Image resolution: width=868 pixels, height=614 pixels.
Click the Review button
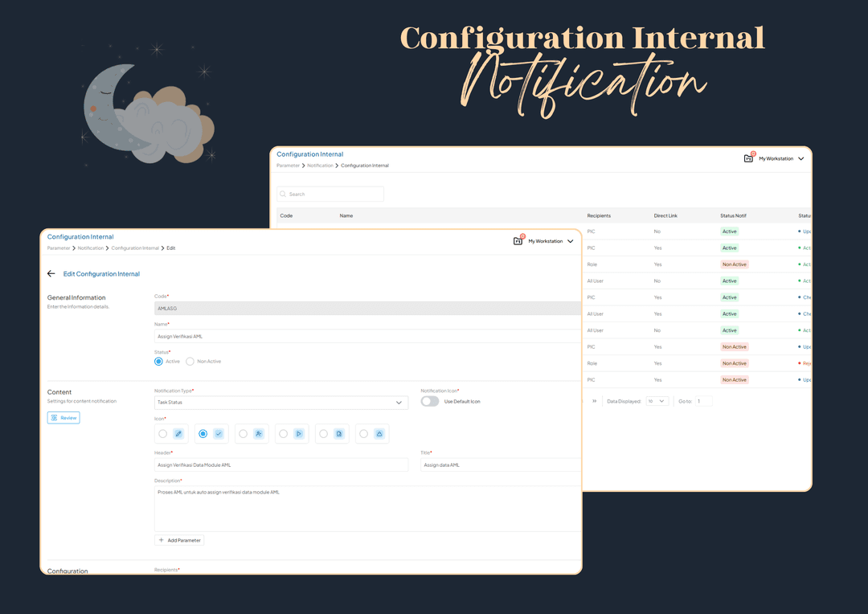point(63,418)
